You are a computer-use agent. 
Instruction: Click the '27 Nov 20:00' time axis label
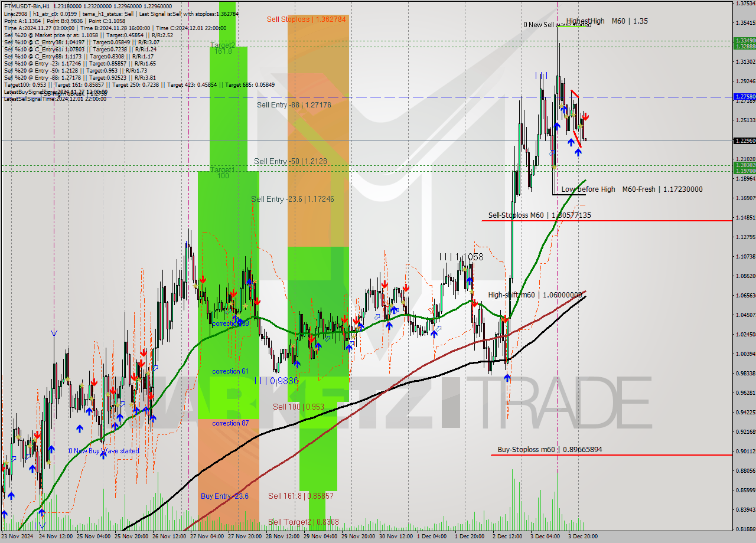(246, 537)
